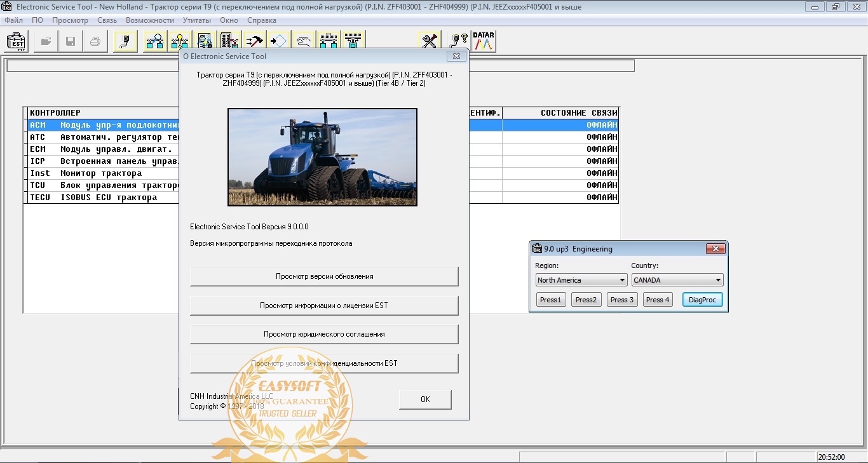Screen dimensions: 868x463
Task: Click Просмотр информации о лицензии EST
Action: point(324,305)
